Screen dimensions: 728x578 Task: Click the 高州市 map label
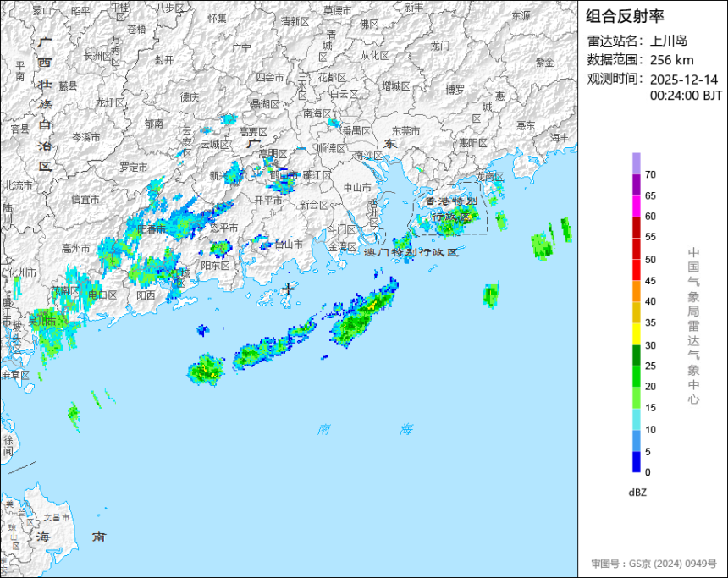pos(75,249)
